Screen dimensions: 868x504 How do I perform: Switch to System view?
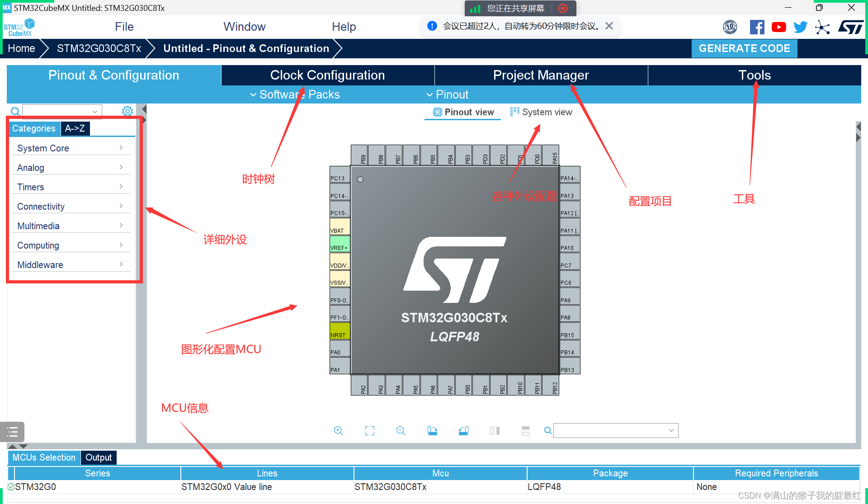pos(541,112)
